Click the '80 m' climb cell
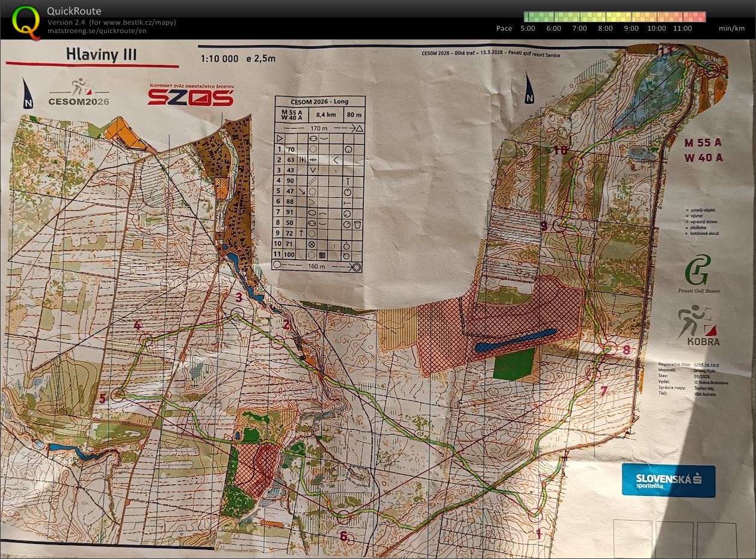 (x=354, y=115)
